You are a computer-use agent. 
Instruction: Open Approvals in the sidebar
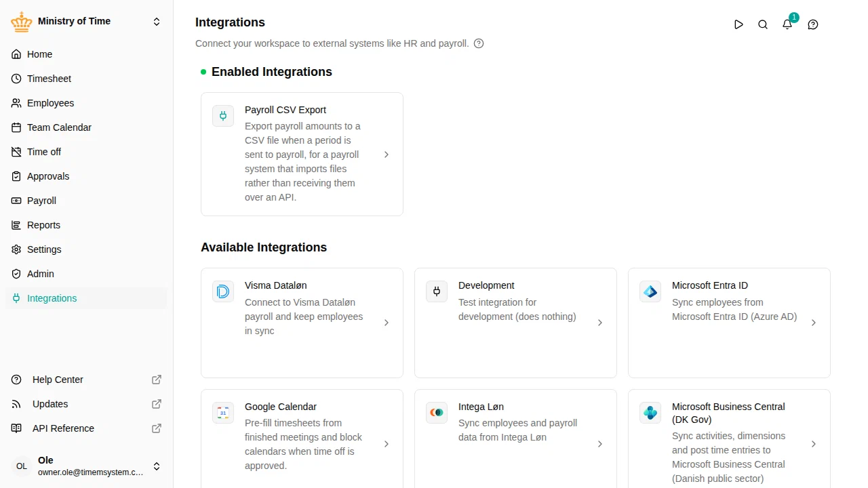click(86, 176)
